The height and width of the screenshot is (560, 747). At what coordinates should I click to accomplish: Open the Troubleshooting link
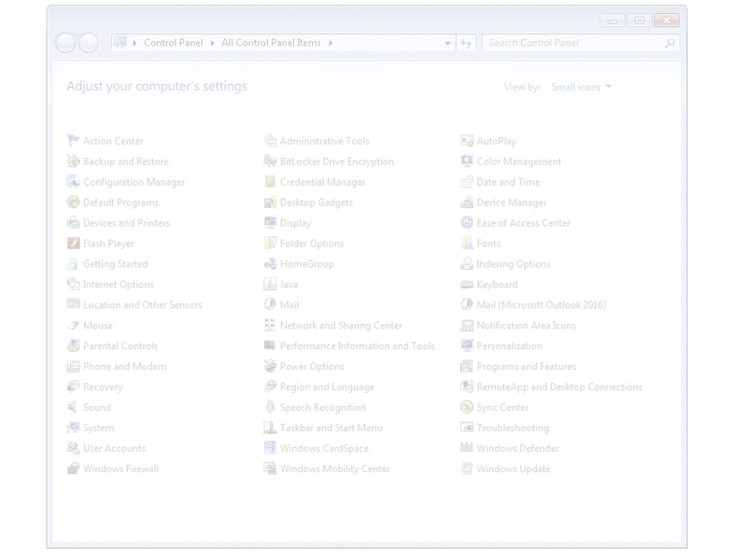point(513,427)
